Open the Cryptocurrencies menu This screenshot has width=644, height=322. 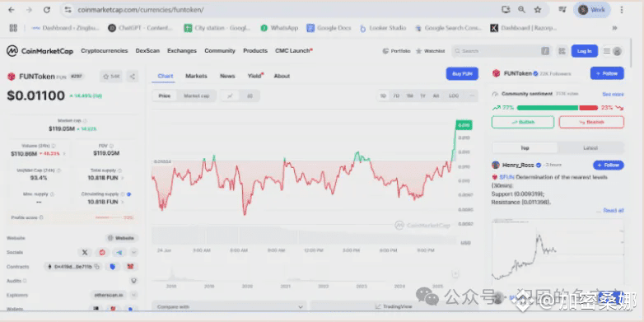pyautogui.click(x=105, y=51)
